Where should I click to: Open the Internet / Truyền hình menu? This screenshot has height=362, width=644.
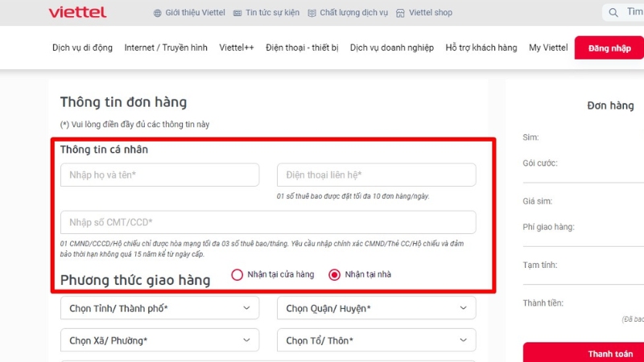point(166,47)
